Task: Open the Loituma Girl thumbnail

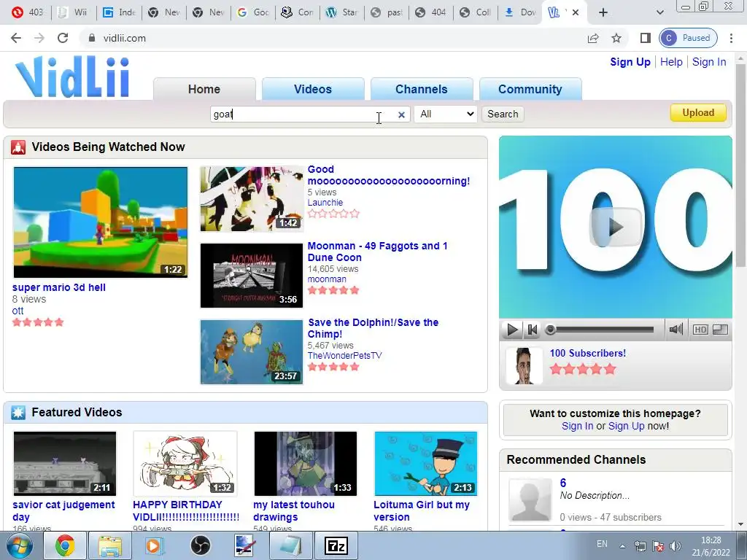Action: (x=426, y=464)
